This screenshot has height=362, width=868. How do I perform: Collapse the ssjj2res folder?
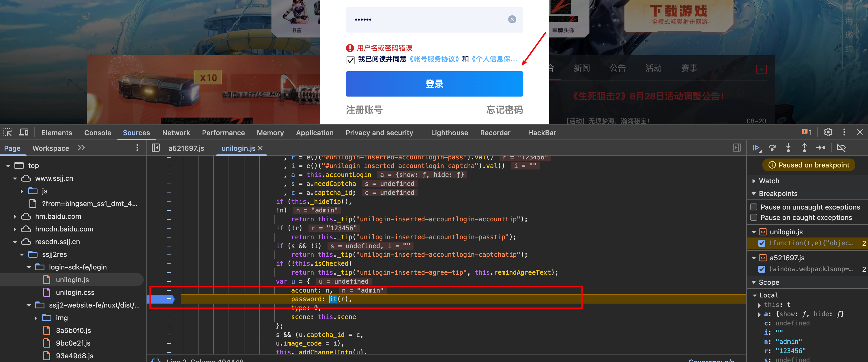(x=22, y=254)
